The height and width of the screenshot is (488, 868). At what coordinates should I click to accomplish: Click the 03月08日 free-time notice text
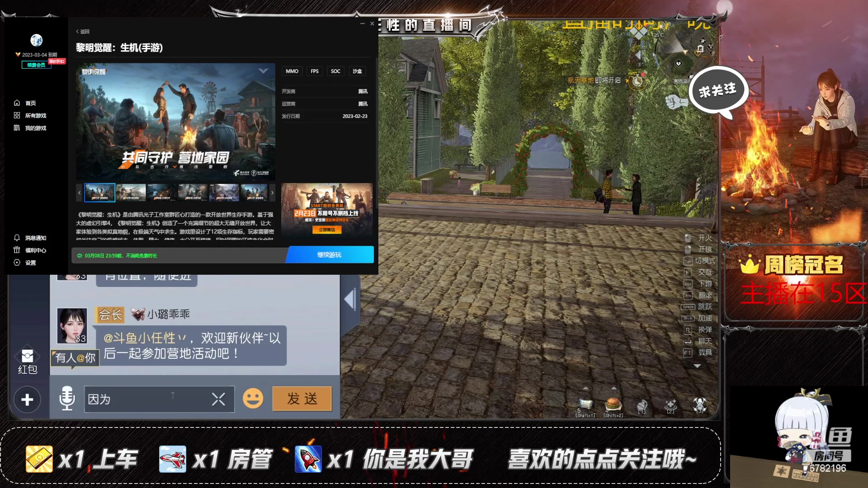(x=120, y=256)
